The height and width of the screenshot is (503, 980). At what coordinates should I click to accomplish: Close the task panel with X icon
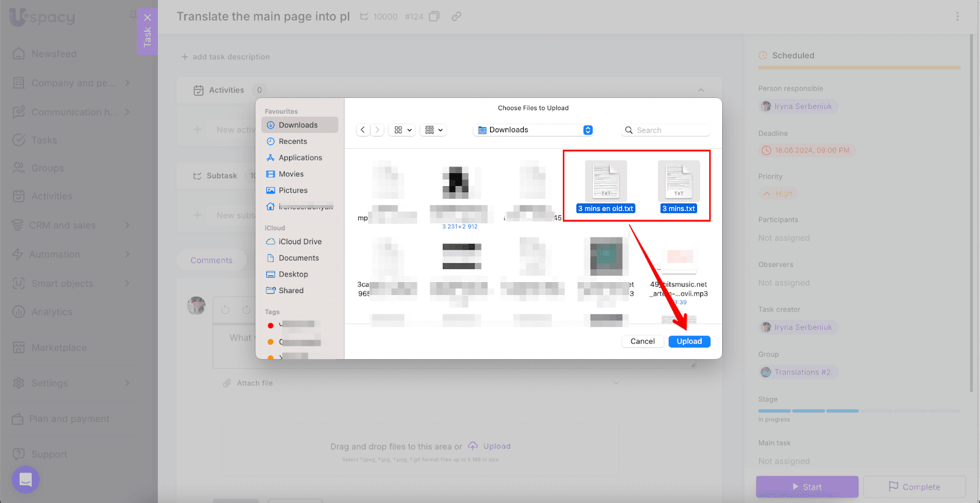147,17
